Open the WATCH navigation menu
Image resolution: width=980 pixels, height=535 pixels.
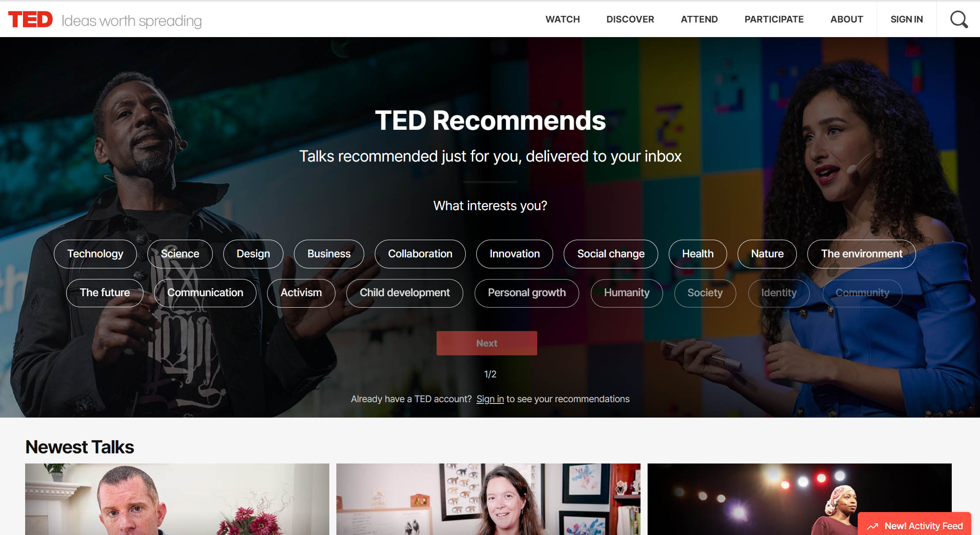pyautogui.click(x=562, y=19)
